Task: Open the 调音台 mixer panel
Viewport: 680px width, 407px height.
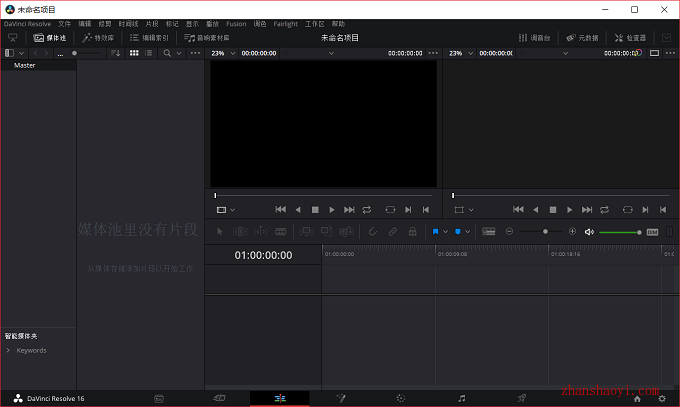Action: [534, 38]
